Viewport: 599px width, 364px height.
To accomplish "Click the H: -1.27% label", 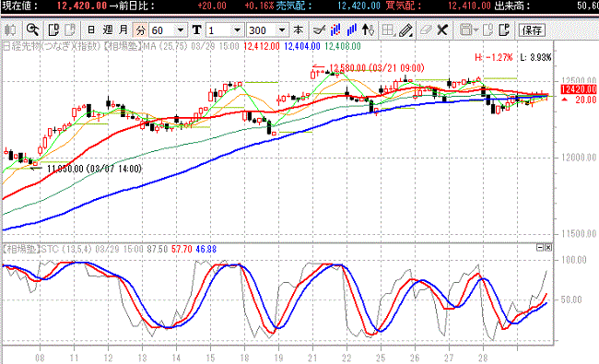I will pos(494,58).
